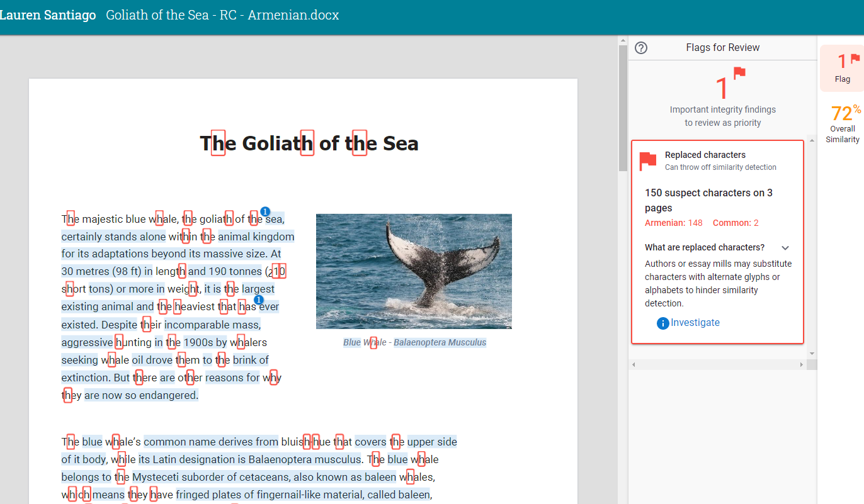Click the flagged character in image caption

pyautogui.click(x=373, y=343)
